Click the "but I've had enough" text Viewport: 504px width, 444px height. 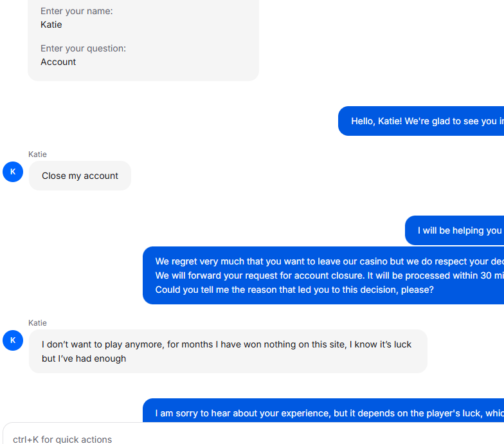coord(84,358)
